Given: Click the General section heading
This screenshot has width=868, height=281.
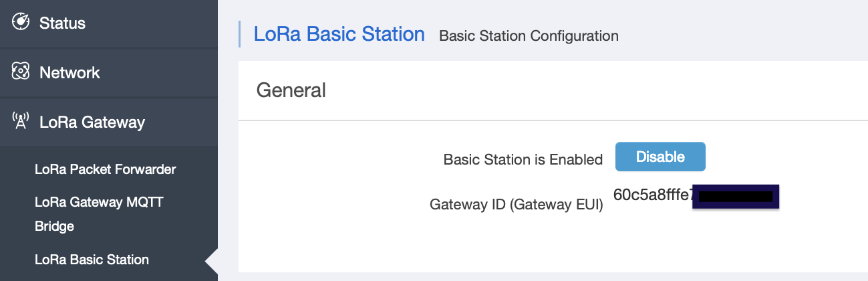Looking at the screenshot, I should [291, 90].
